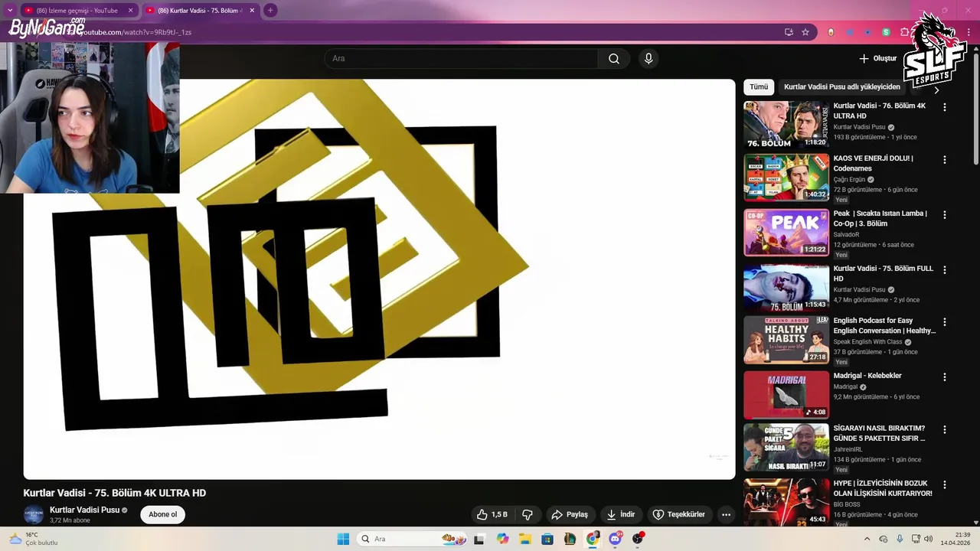The image size is (980, 551).
Task: Click the Madrigal red thumbnail
Action: (x=786, y=395)
